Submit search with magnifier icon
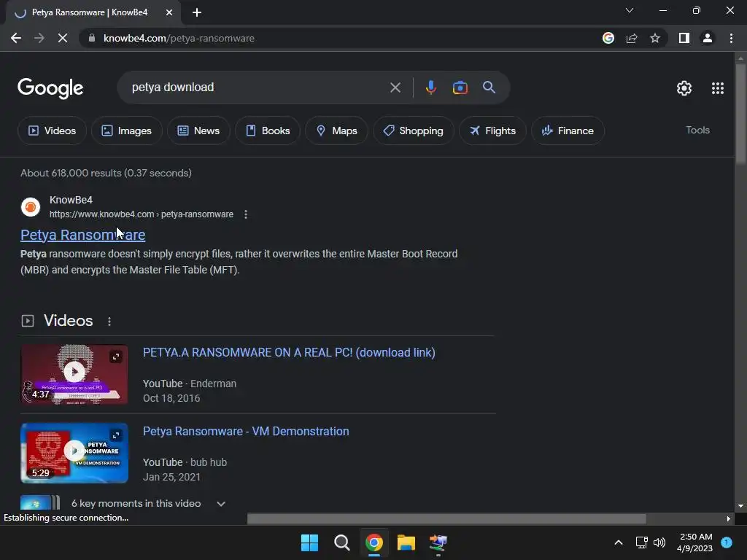The width and height of the screenshot is (747, 560). pos(489,87)
